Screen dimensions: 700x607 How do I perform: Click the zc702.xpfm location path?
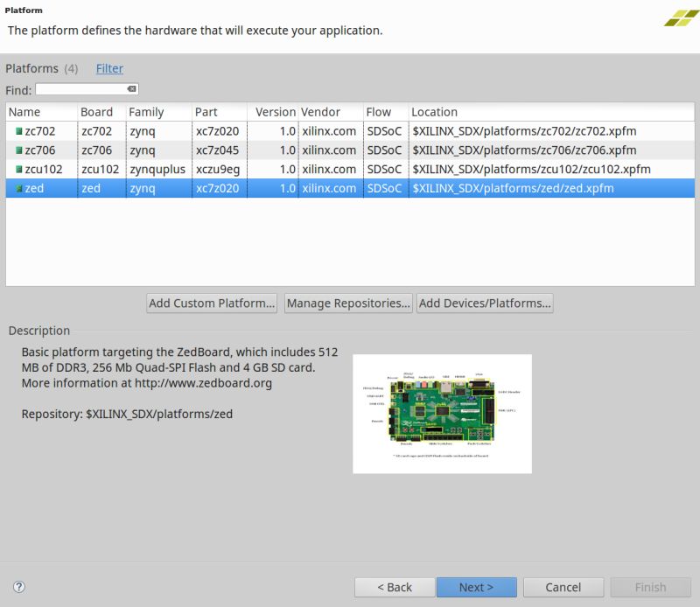click(524, 131)
